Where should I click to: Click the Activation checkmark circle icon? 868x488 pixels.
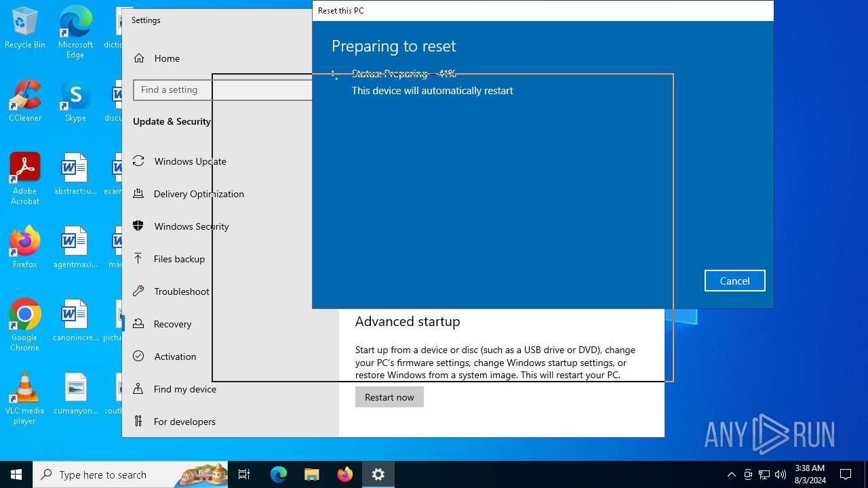(x=138, y=356)
